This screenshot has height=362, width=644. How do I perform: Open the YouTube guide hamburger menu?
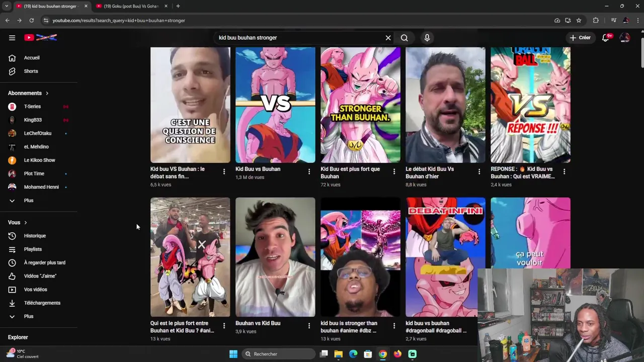coord(12,38)
